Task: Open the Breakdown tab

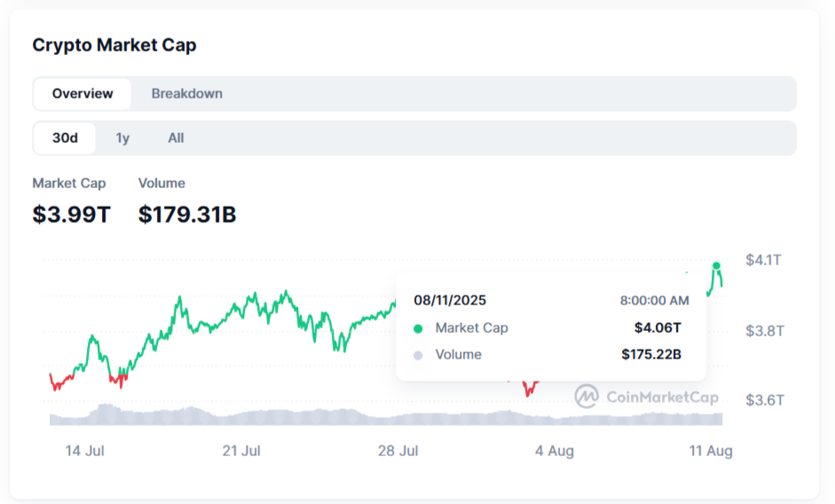Action: coord(186,93)
